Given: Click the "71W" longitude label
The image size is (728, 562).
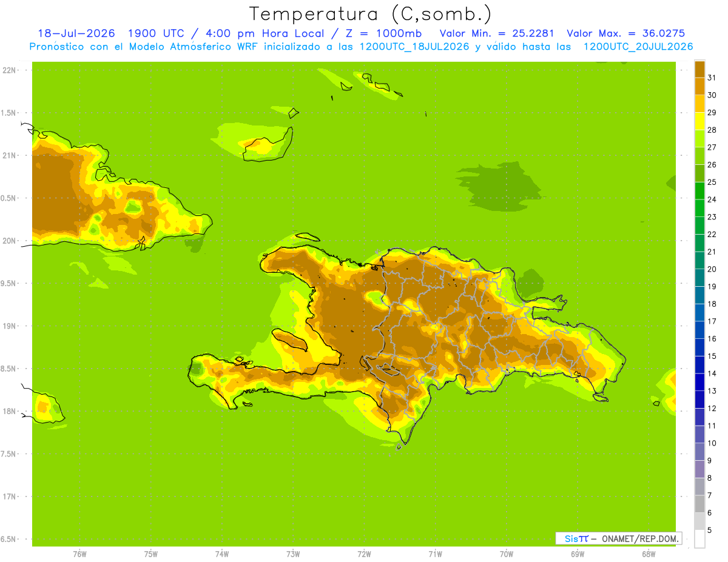Looking at the screenshot, I should pos(435,554).
